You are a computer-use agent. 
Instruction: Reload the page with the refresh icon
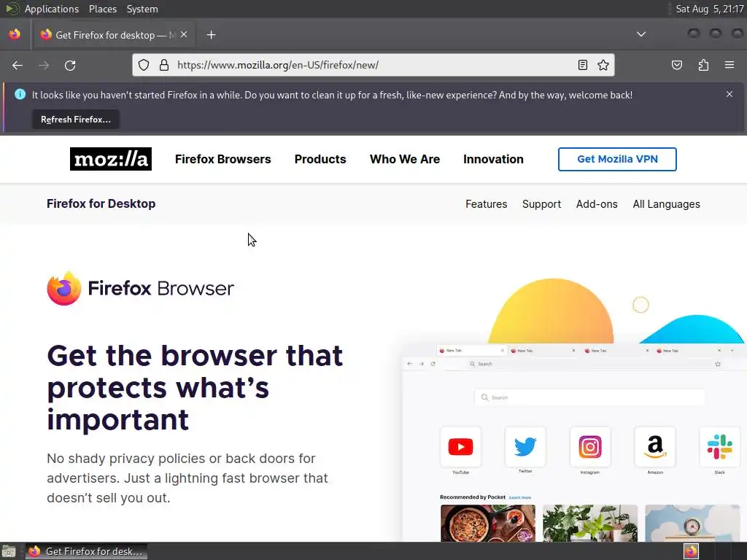tap(70, 65)
